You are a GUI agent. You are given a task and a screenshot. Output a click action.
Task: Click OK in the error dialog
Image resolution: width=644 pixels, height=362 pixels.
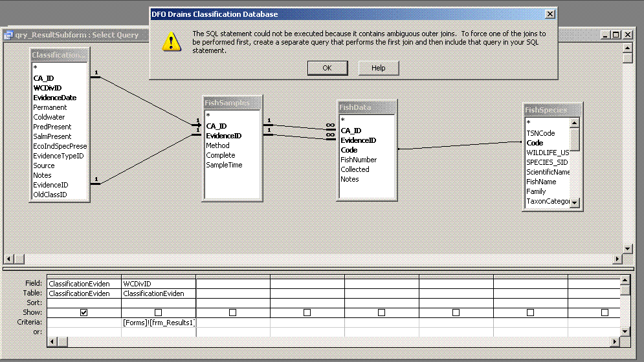click(328, 68)
